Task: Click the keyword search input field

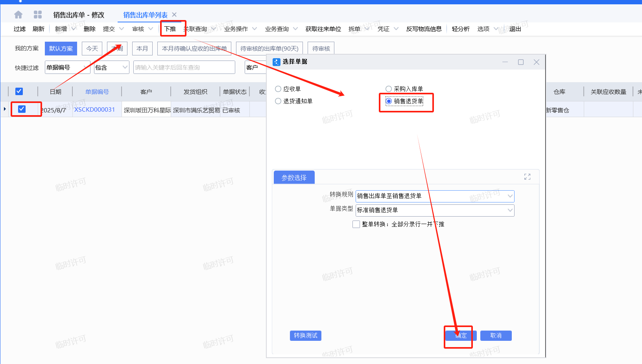Action: tap(184, 67)
